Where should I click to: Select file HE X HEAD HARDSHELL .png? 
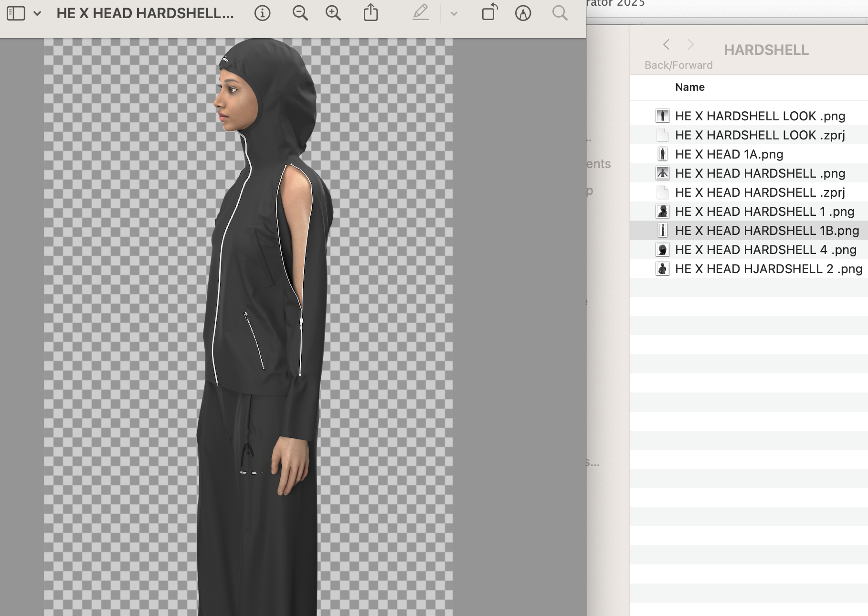tap(749, 173)
